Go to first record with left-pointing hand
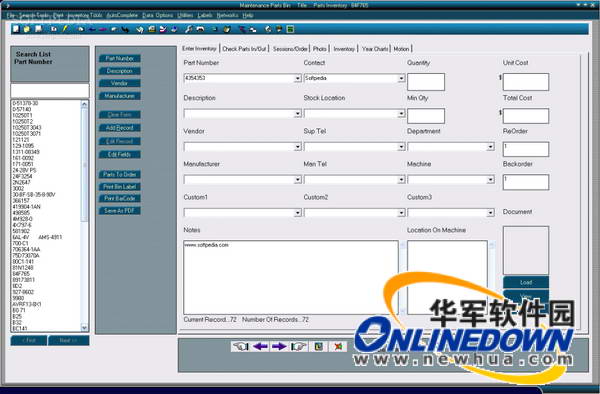Image resolution: width=600 pixels, height=394 pixels. [241, 346]
